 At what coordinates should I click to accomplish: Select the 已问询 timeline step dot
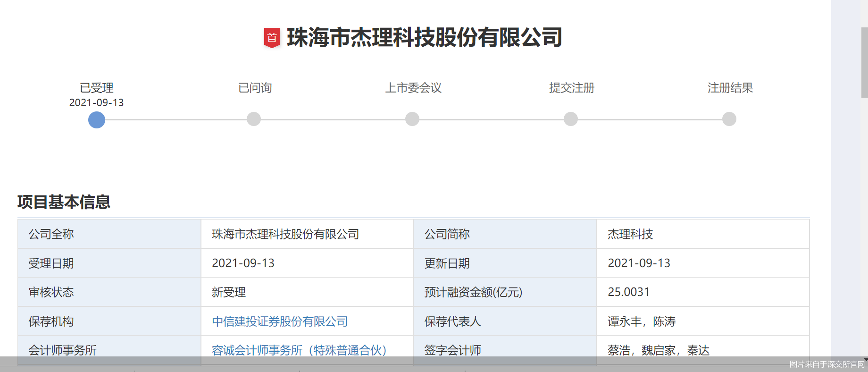pyautogui.click(x=254, y=119)
